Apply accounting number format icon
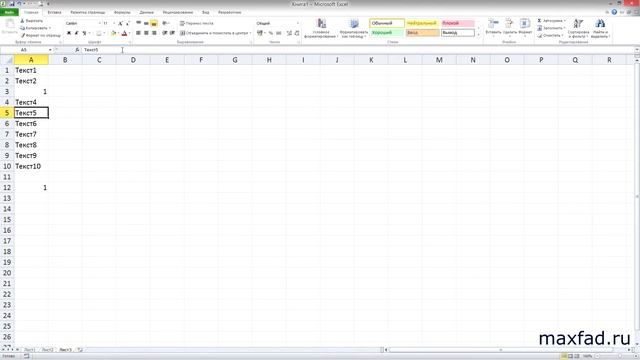This screenshot has height=360, width=640. pos(260,33)
